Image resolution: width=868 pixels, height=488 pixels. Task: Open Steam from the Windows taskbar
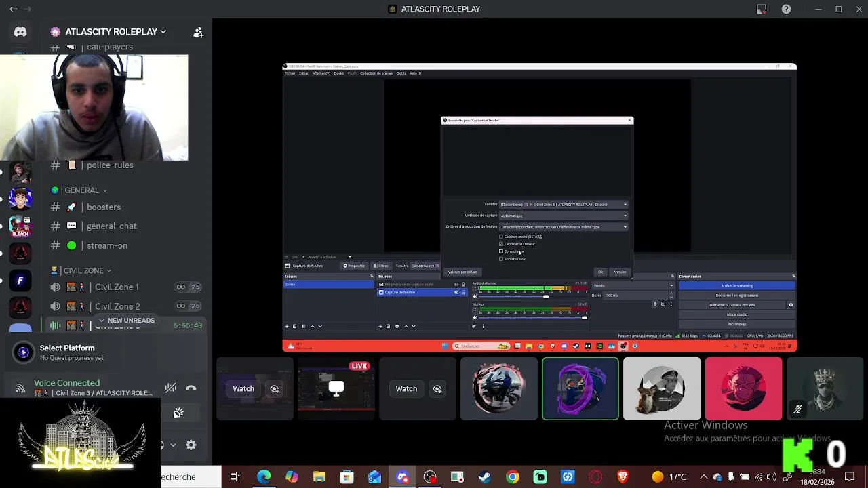pyautogui.click(x=485, y=476)
